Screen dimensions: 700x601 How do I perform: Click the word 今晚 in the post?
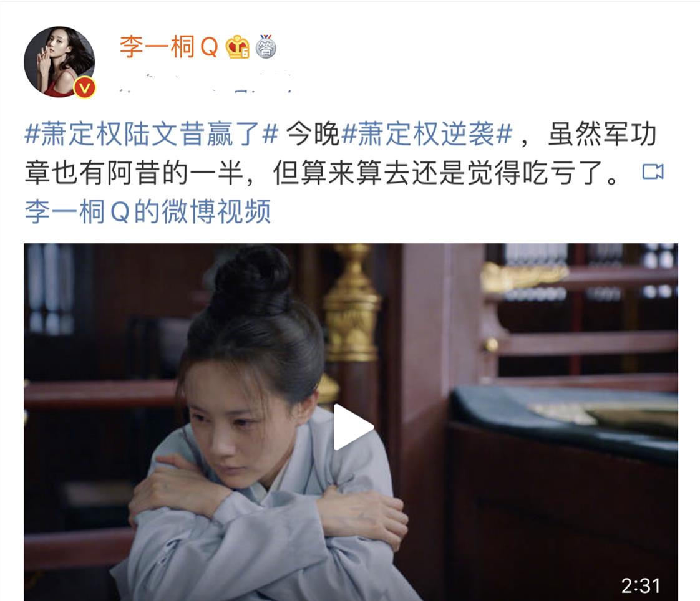tap(313, 134)
